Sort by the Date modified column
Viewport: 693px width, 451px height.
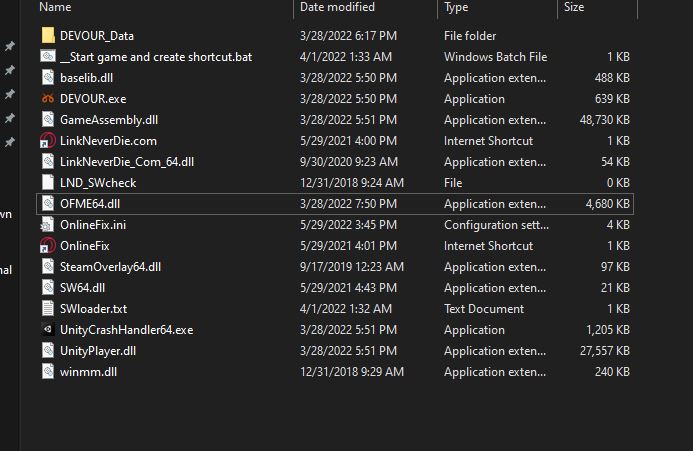(x=335, y=8)
